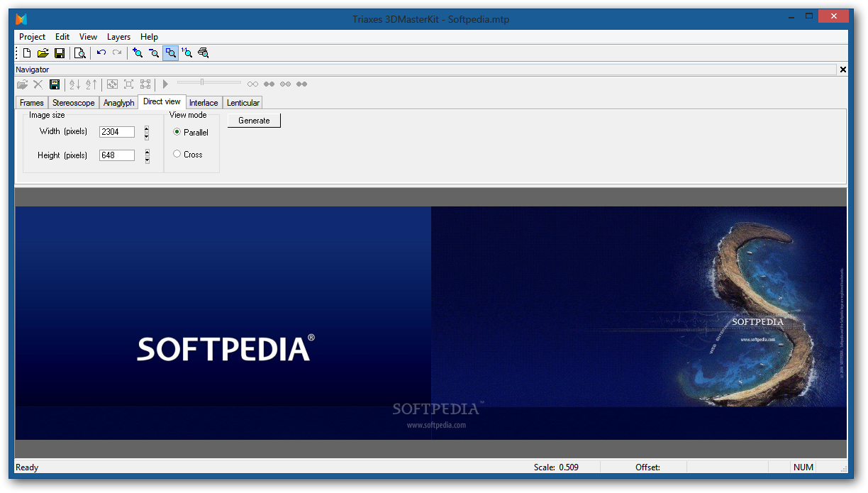
Task: Save the project with the main toolbar floppy icon
Action: point(60,52)
